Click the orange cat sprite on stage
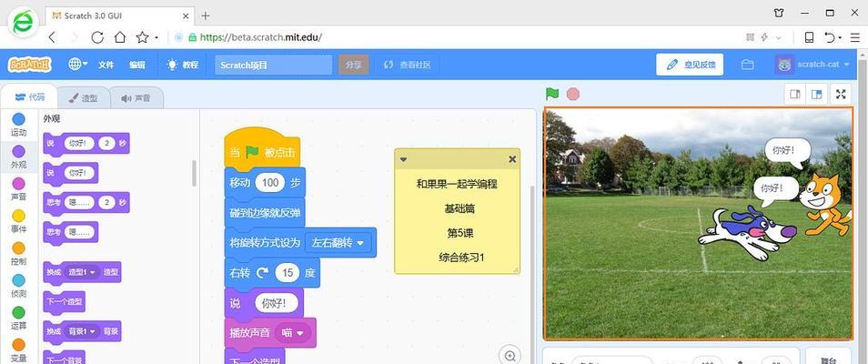The image size is (868, 364). tap(824, 204)
